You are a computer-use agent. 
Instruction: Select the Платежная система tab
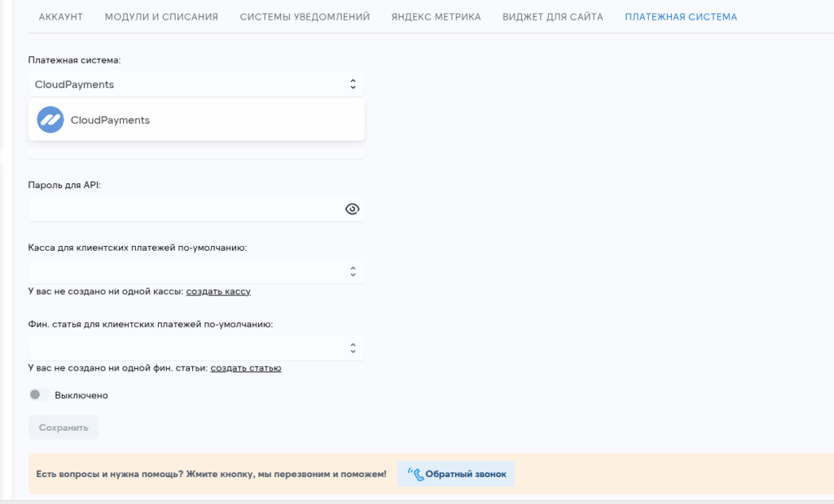click(681, 16)
